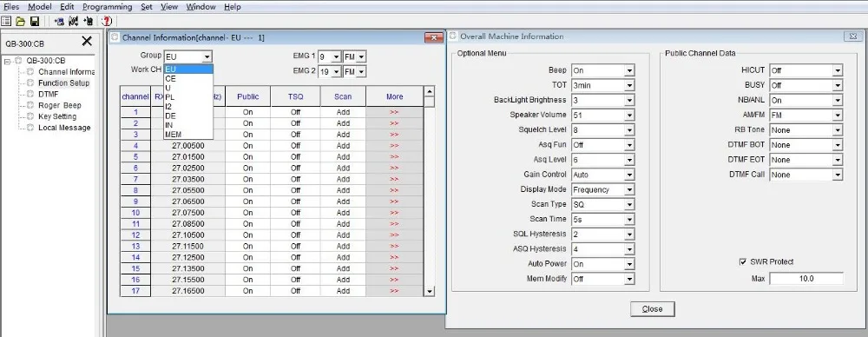Open the View menu

click(x=169, y=7)
